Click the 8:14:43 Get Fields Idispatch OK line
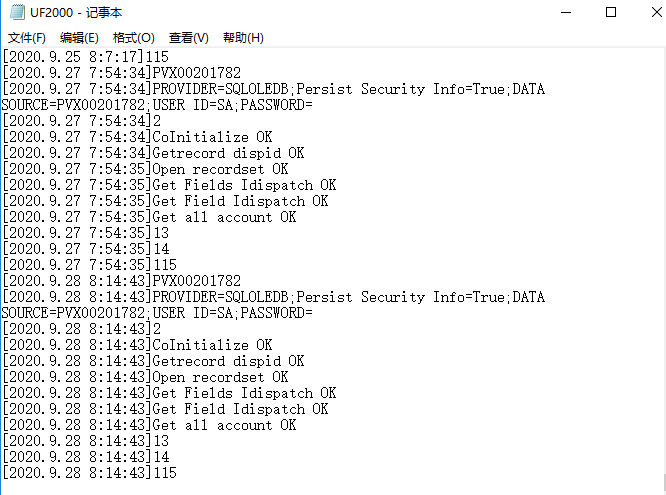 point(169,393)
